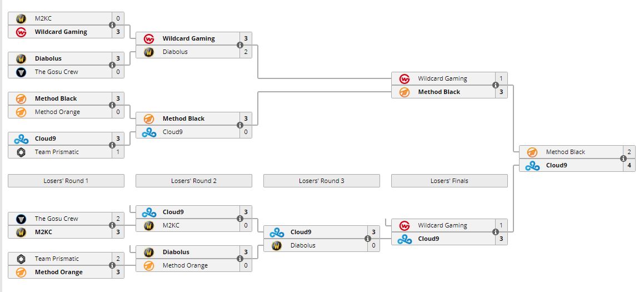Click the Losers' Finals header
The width and height of the screenshot is (644, 292).
pos(450,181)
